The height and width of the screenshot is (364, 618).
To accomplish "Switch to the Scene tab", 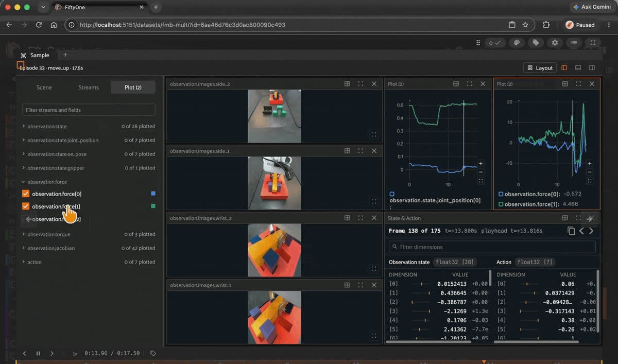I will [44, 88].
